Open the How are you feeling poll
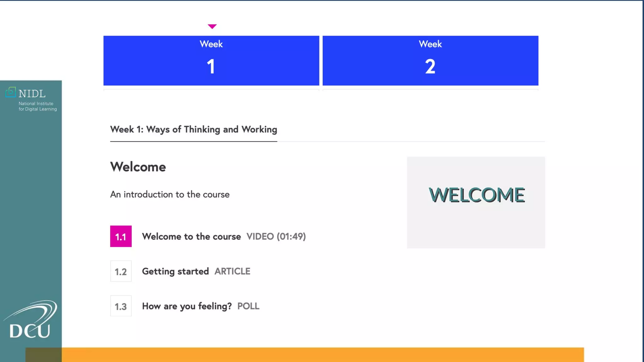Viewport: 644px width, 362px height. click(187, 306)
